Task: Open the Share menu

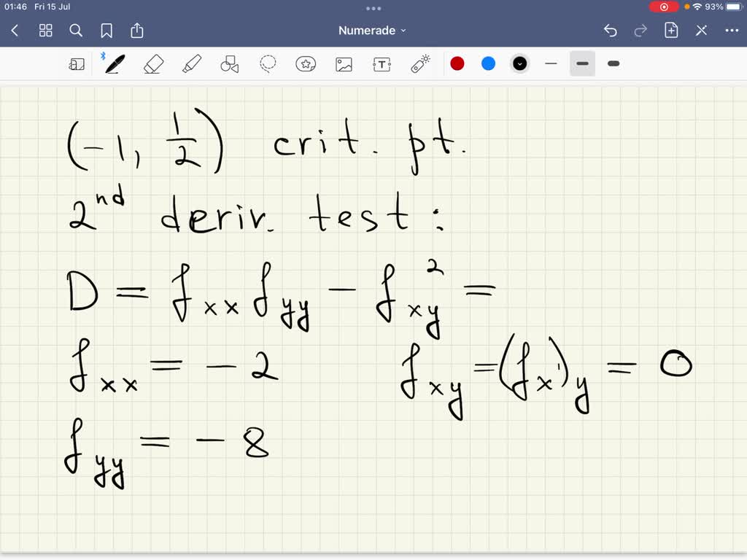Action: tap(137, 30)
